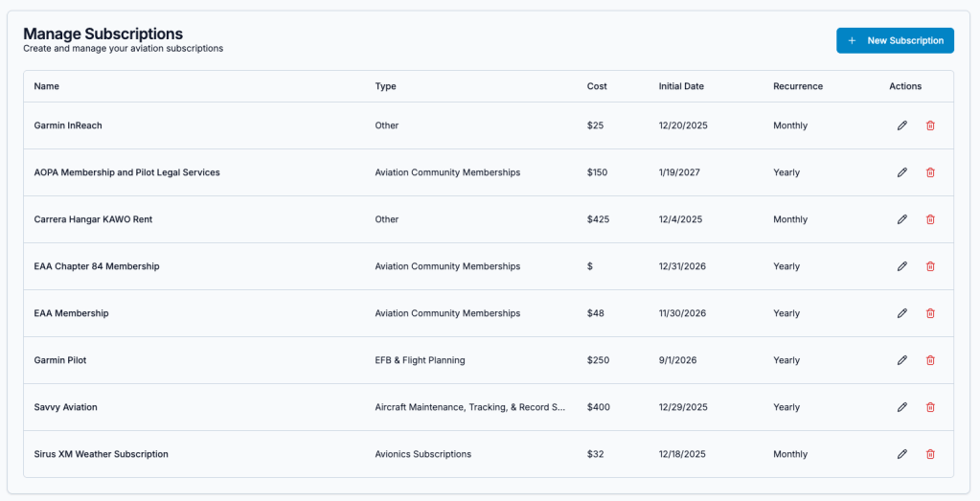Image resolution: width=980 pixels, height=501 pixels.
Task: Edit the Sirus XM Weather Subscription
Action: 901,454
